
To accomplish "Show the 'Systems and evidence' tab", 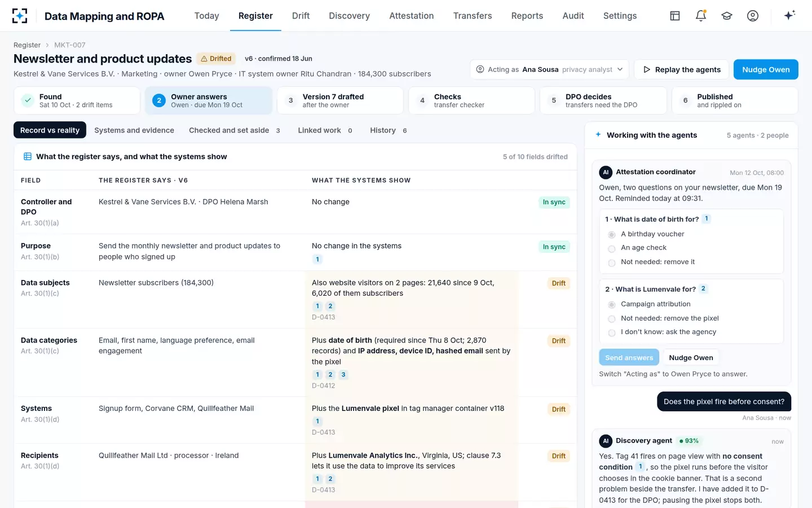I will coord(134,130).
